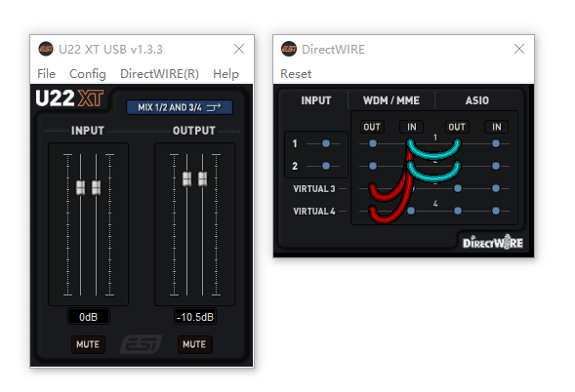Mute the OUTPUT channel
The height and width of the screenshot is (392, 575).
point(194,344)
